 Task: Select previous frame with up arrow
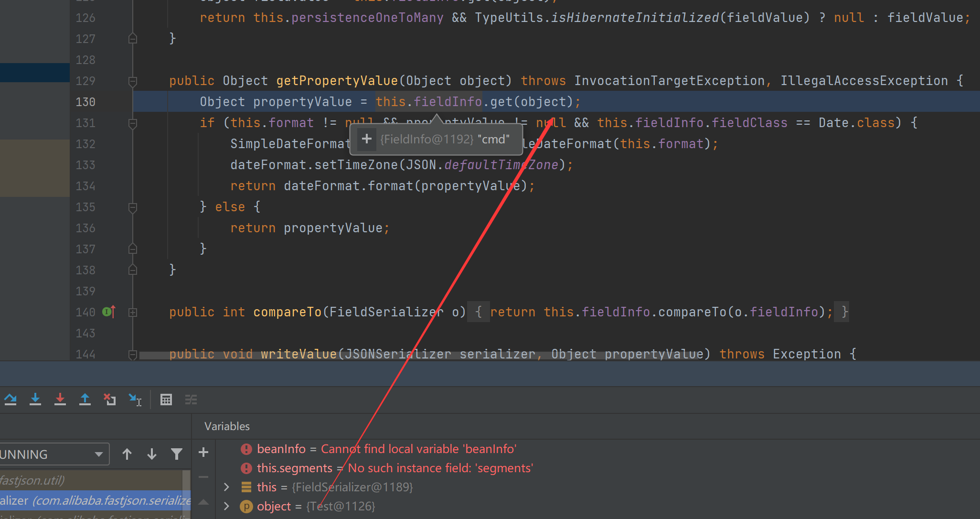(127, 454)
